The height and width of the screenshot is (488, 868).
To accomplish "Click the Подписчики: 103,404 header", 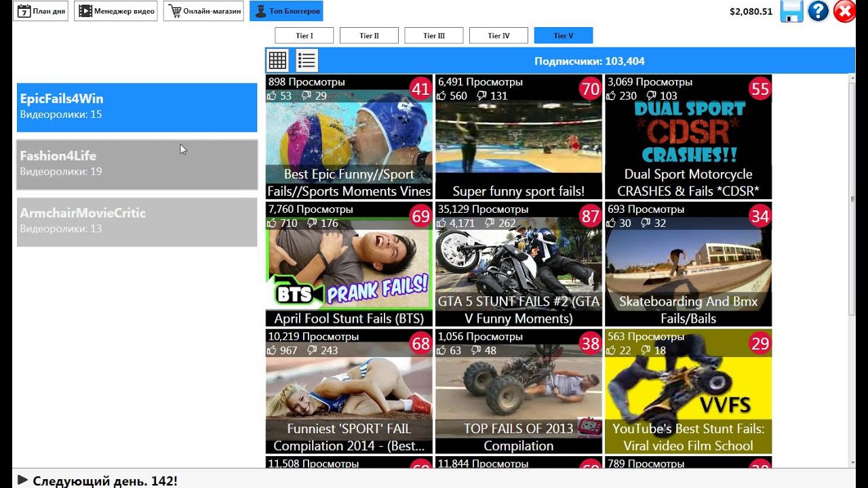I will 589,61.
